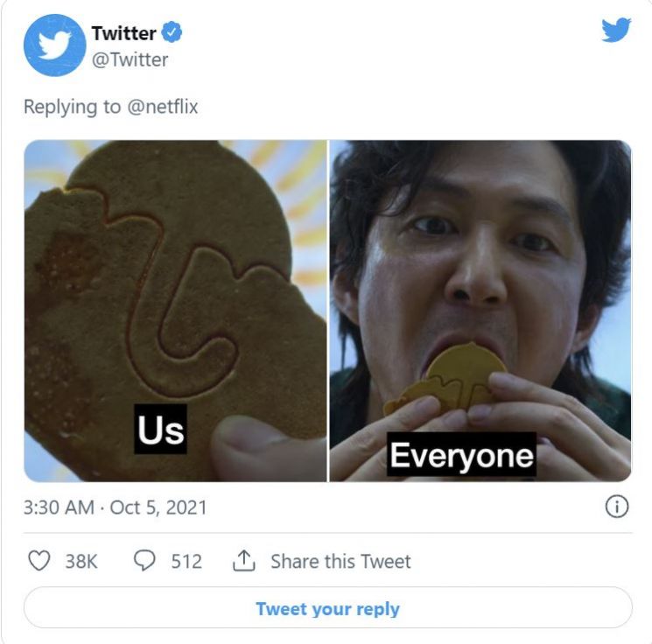
Task: Open the tweet info circle icon
Action: (x=617, y=507)
